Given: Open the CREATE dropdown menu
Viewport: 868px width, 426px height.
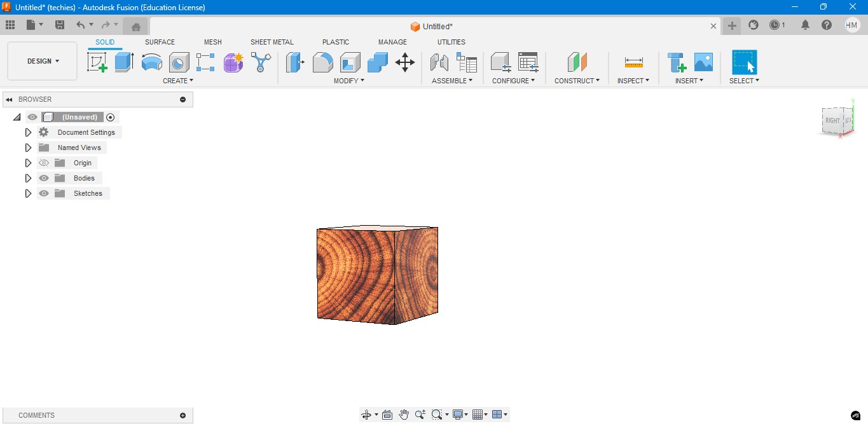Looking at the screenshot, I should (x=178, y=81).
